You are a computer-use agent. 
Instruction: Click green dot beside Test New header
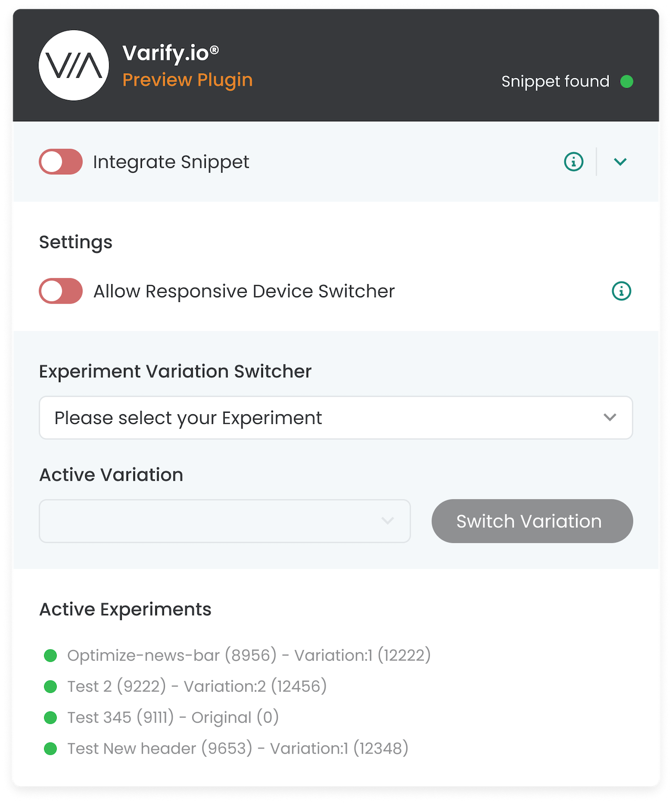pyautogui.click(x=50, y=748)
